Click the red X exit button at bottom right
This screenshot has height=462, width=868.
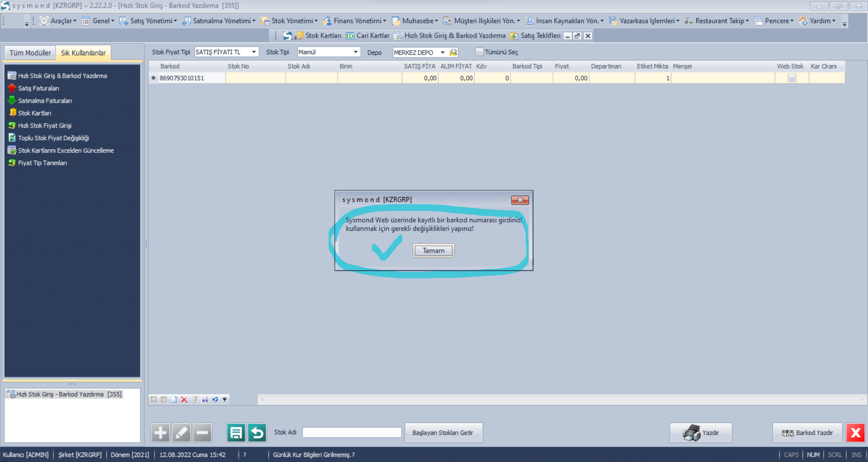855,433
